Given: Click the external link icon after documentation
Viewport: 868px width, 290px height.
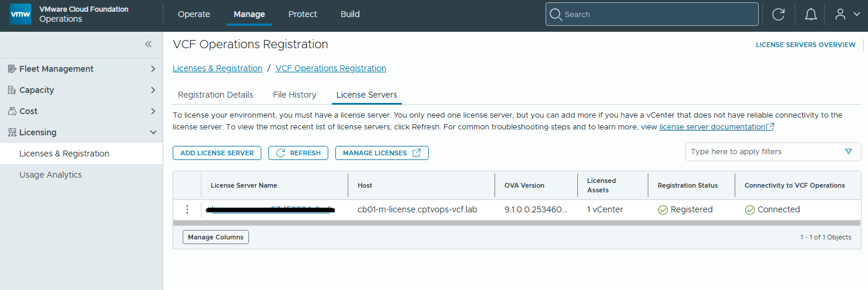Looking at the screenshot, I should pyautogui.click(x=771, y=127).
